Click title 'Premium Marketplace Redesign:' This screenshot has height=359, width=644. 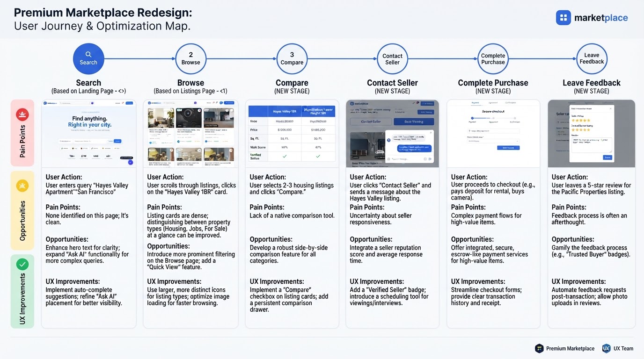pyautogui.click(x=103, y=12)
